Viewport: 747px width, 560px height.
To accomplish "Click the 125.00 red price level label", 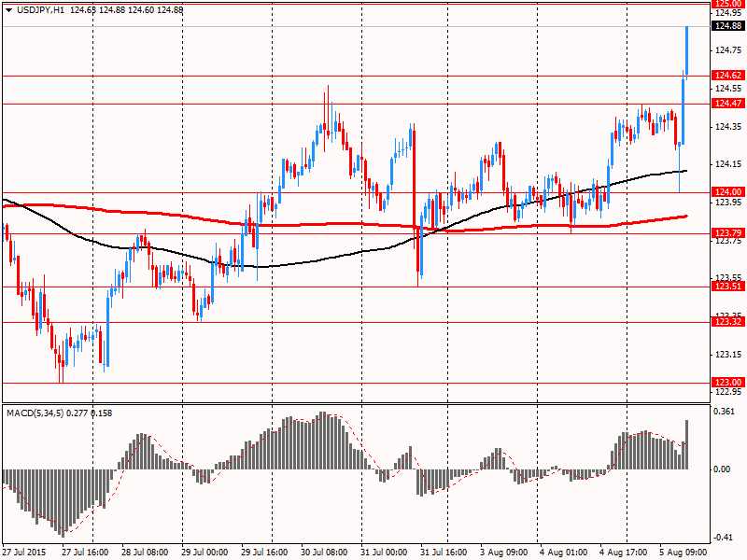I will (x=728, y=4).
